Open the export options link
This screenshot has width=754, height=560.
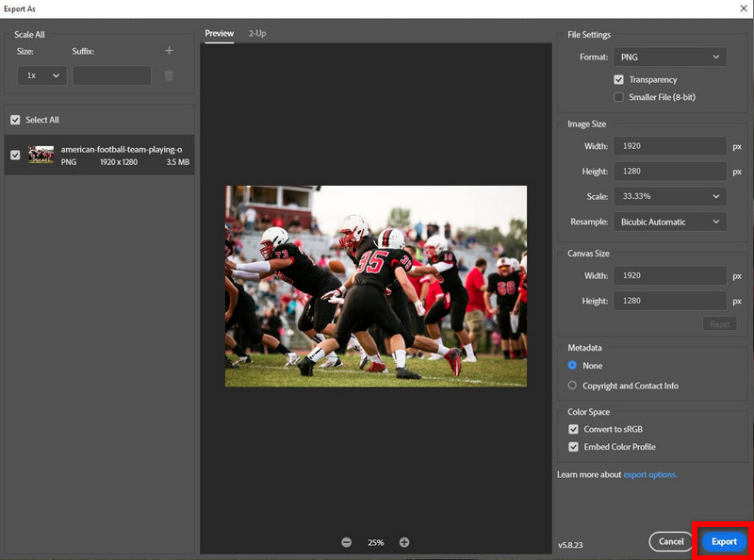tap(650, 474)
